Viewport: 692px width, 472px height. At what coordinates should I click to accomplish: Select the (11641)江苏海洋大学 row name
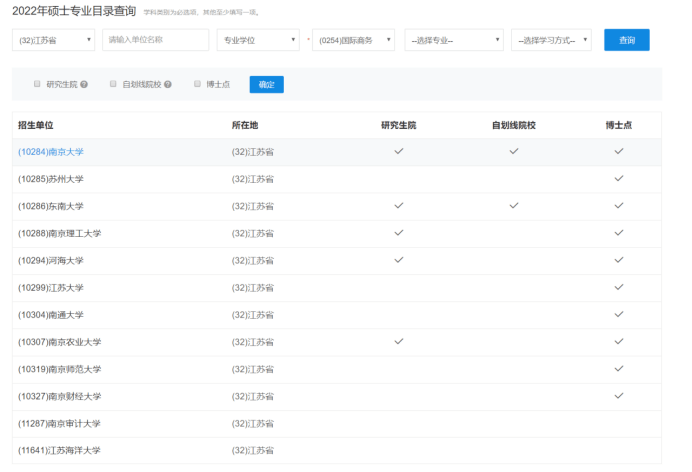(x=59, y=450)
